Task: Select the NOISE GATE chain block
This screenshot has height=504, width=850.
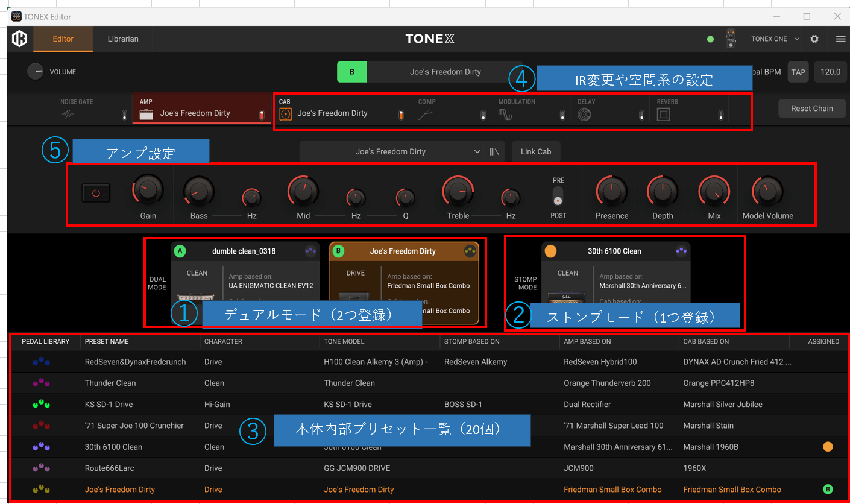Action: [93, 109]
